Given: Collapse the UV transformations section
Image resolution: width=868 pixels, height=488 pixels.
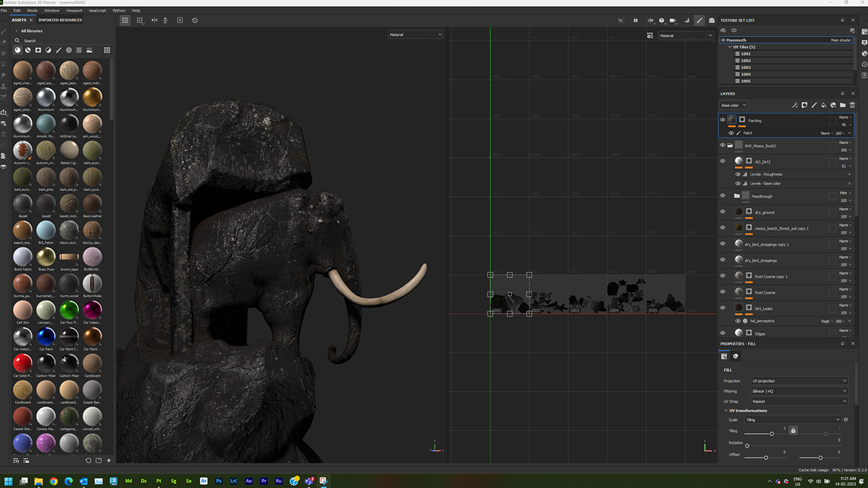Looking at the screenshot, I should [x=726, y=410].
